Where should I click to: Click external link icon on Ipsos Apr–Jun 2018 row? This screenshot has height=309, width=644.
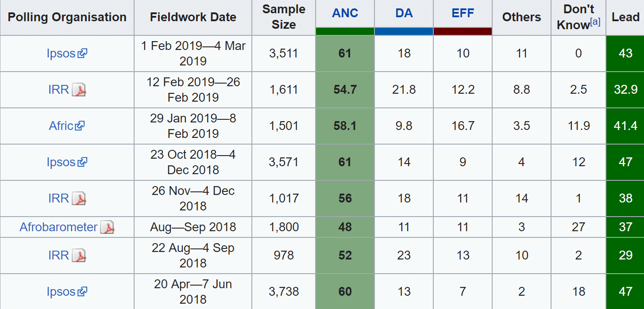[x=82, y=292]
